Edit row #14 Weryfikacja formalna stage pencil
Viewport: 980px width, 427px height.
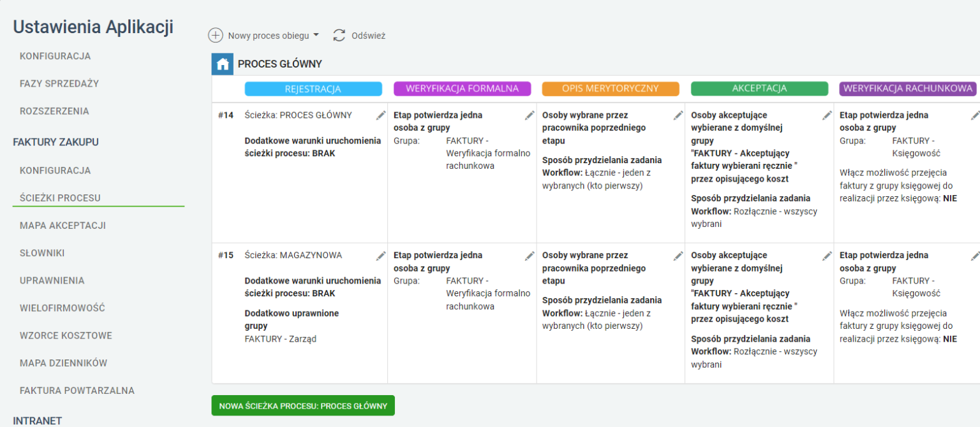[530, 115]
